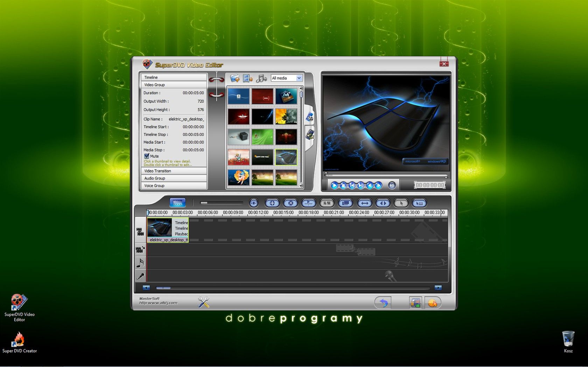This screenshot has width=588, height=367.
Task: Click the add clip plus button
Action: pos(272,203)
